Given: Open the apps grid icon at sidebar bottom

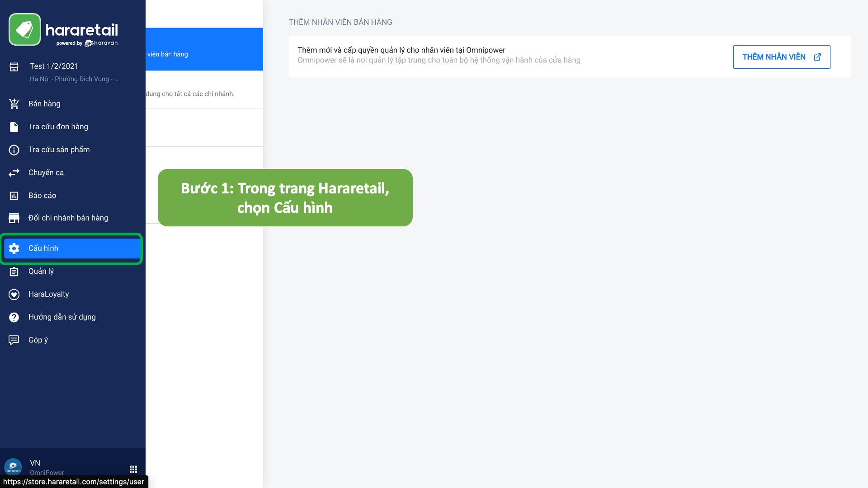Looking at the screenshot, I should pos(133,469).
